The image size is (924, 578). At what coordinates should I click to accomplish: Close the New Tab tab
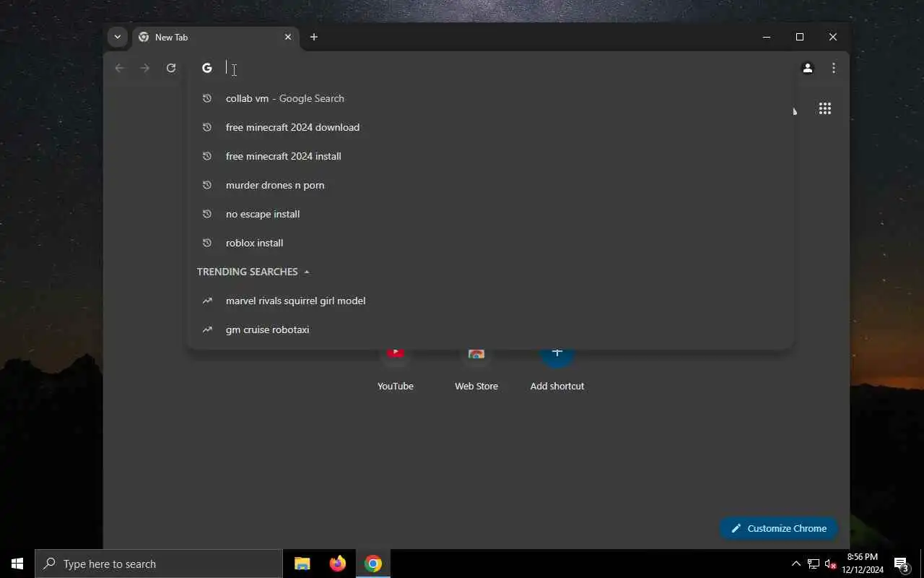pos(288,37)
